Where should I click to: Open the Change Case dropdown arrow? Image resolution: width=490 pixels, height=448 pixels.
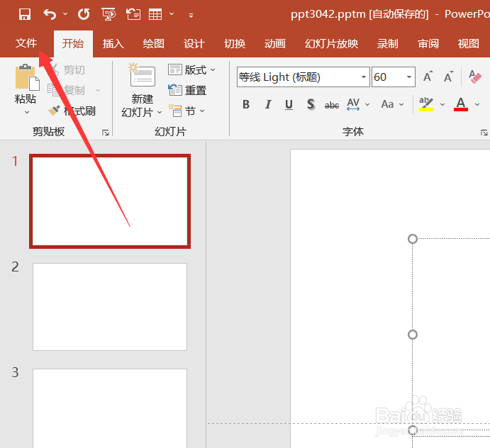[x=401, y=104]
